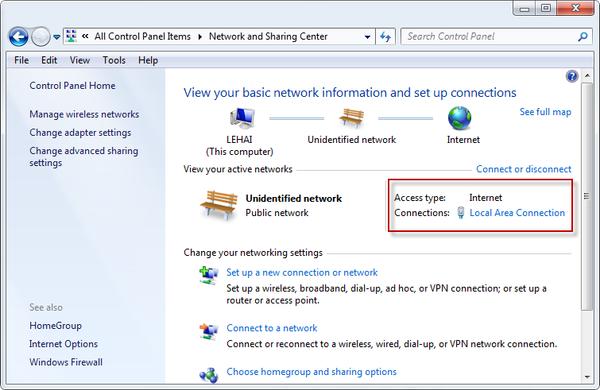Screen dimensions: 600x390
Task: Click the scrollbar up arrow
Action: tap(587, 76)
